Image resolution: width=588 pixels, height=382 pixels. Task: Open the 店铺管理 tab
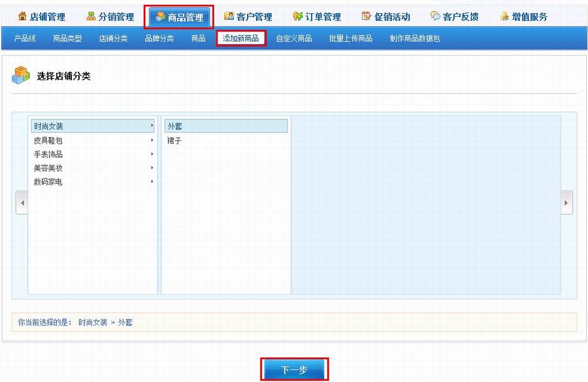tap(42, 16)
